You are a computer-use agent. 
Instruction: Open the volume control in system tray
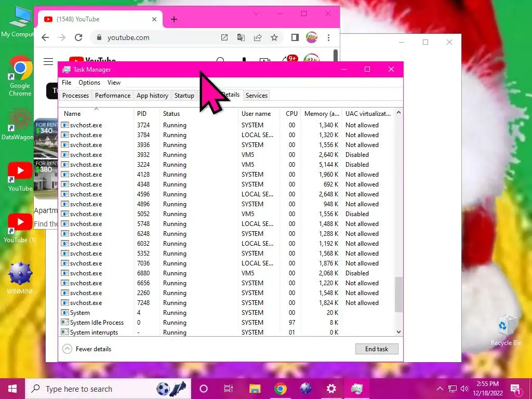[x=464, y=389]
